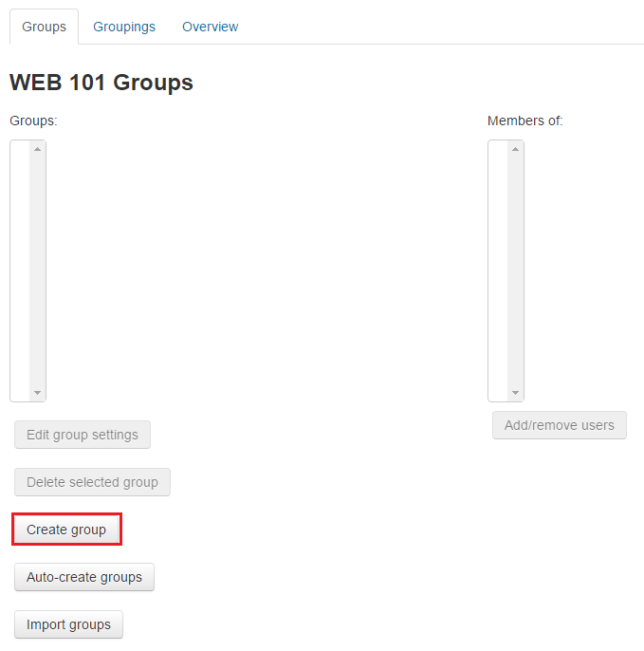Viewport: 644px width, 651px height.
Task: Open Import groups
Action: (x=68, y=624)
